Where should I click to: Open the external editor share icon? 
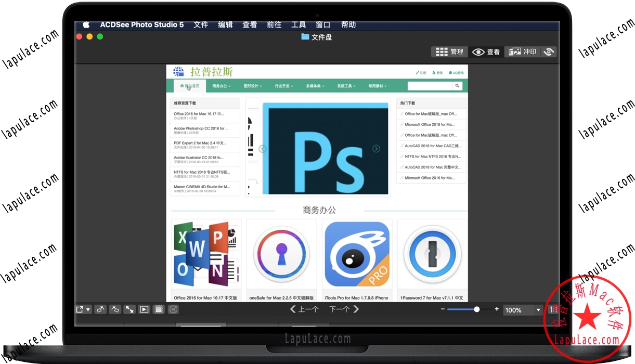coord(80,309)
